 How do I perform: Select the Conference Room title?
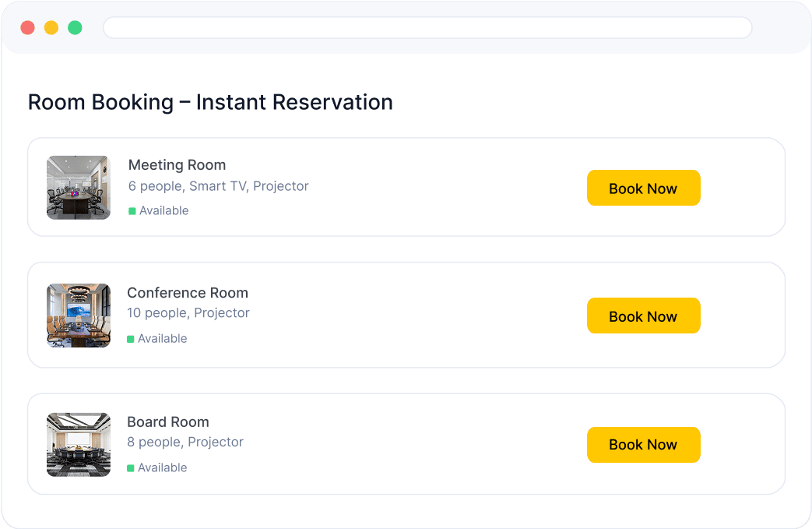(x=188, y=293)
